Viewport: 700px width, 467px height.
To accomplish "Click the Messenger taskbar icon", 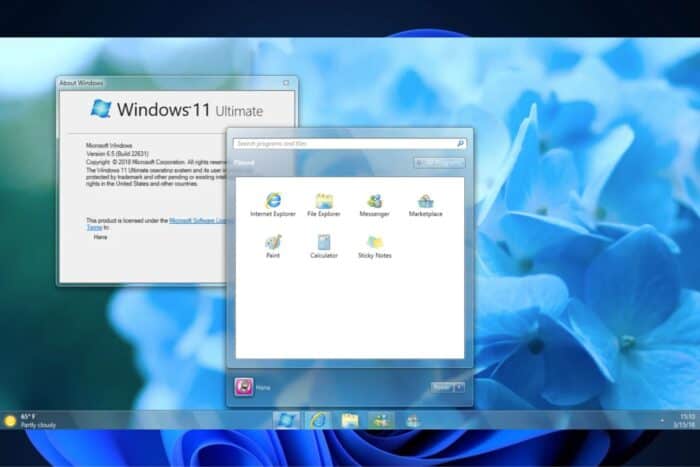I will click(381, 420).
